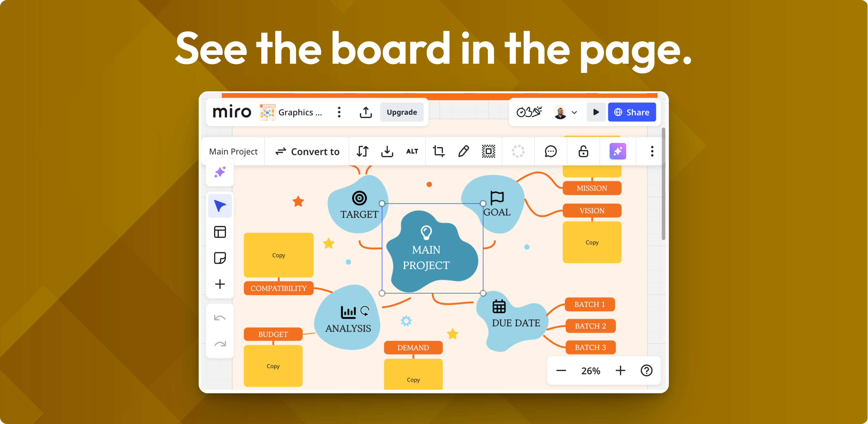The image size is (868, 424).
Task: Click the COMPATIBILITY label
Action: coord(279,288)
